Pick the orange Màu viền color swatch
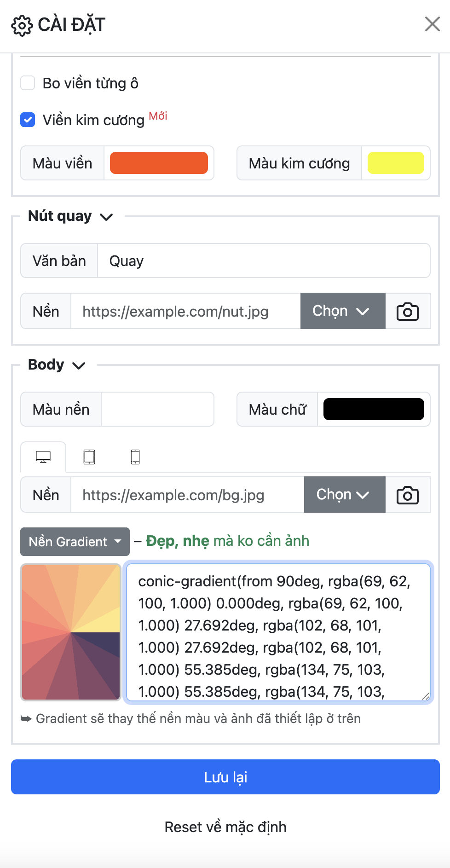Screen dimensions: 450x868 159,163
